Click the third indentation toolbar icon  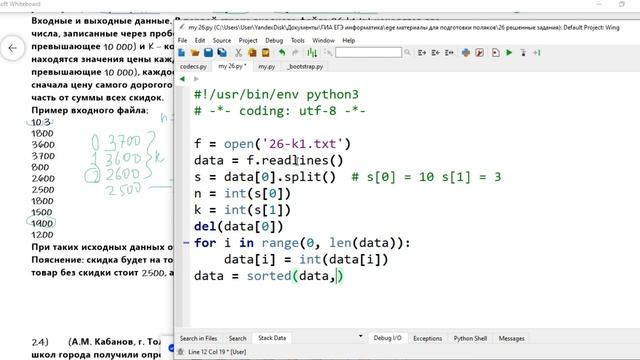pos(449,52)
